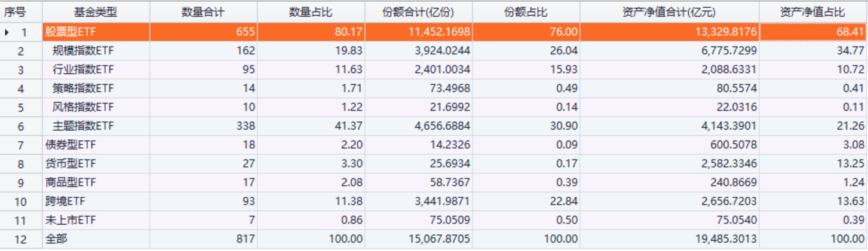The image size is (868, 251).
Task: Click the 基金类型 column header
Action: (x=96, y=12)
